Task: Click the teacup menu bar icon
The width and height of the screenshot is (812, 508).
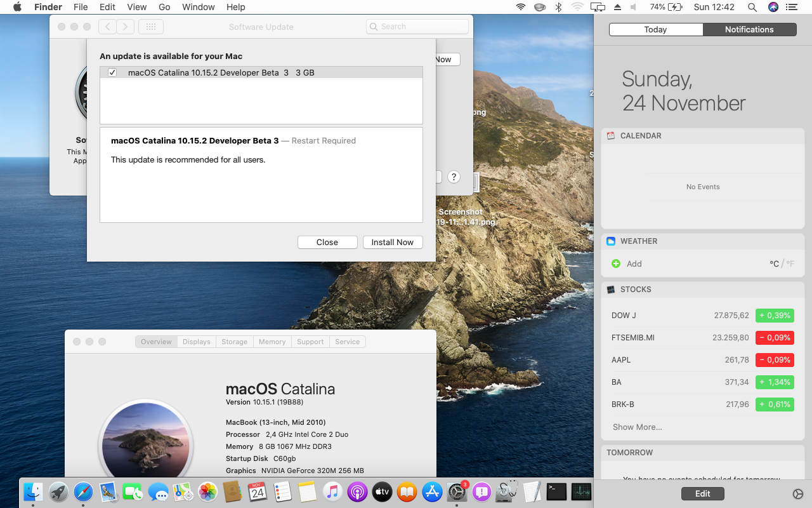Action: tap(540, 7)
